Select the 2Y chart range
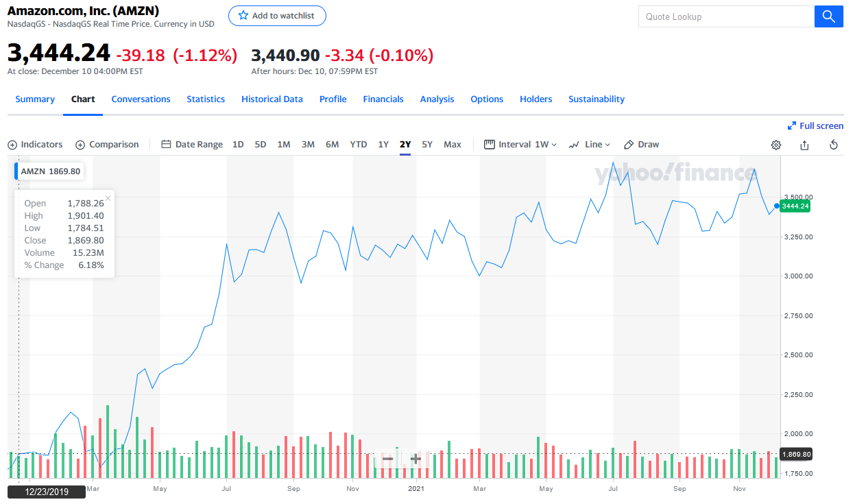 pyautogui.click(x=405, y=145)
